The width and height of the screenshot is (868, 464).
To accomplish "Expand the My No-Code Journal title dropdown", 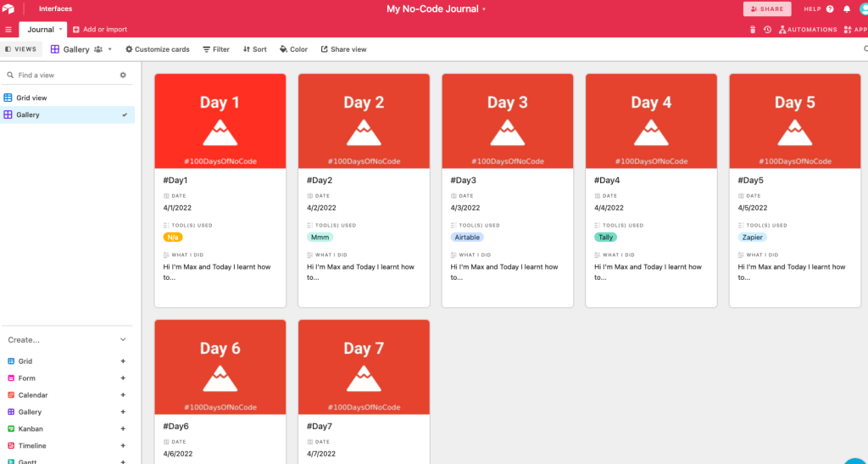I will pyautogui.click(x=484, y=9).
